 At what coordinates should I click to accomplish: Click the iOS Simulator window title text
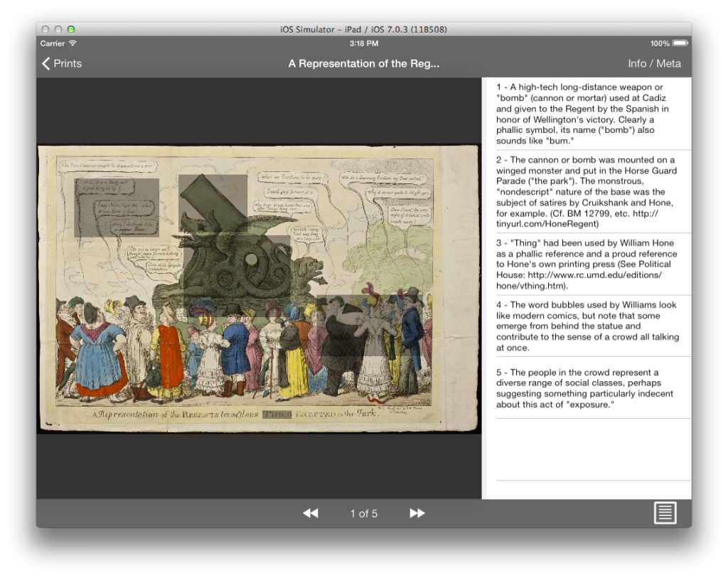tap(363, 29)
